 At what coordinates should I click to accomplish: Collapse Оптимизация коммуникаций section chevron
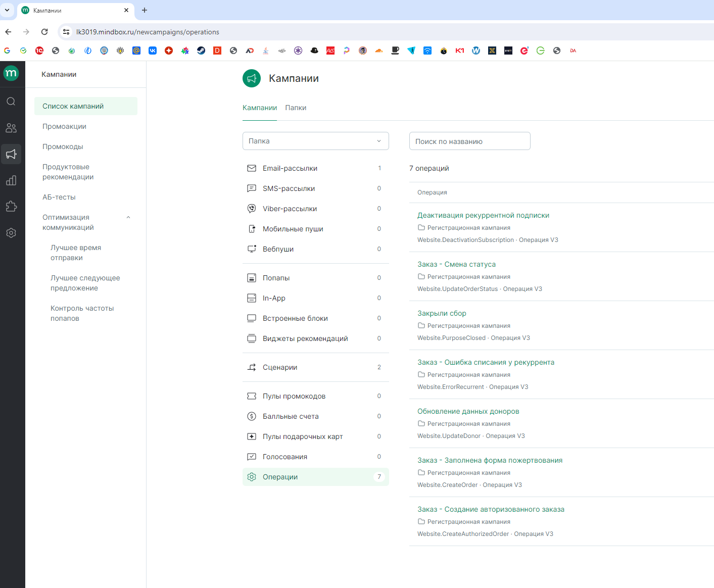pyautogui.click(x=128, y=217)
